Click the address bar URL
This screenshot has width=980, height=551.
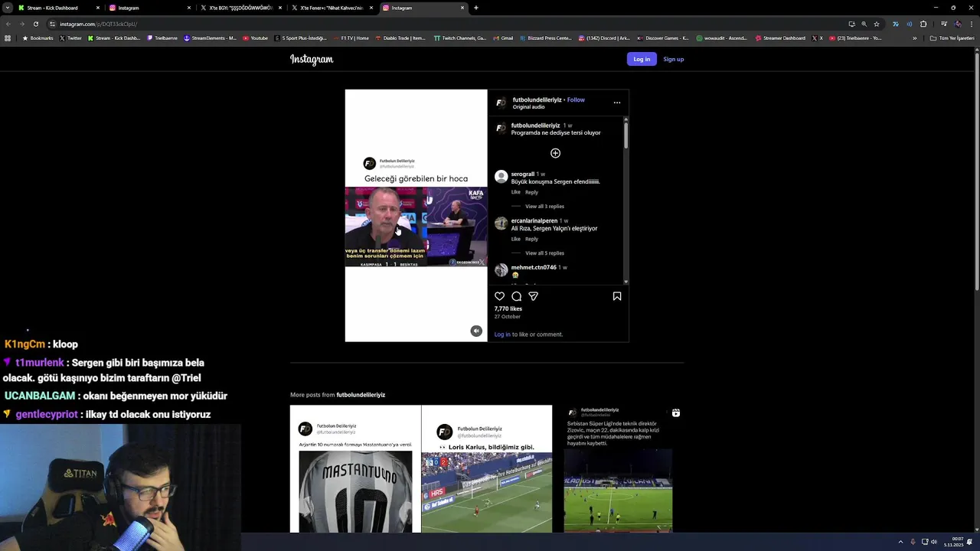[x=98, y=24]
